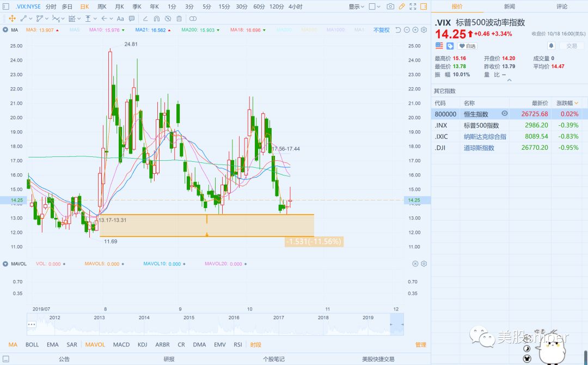Sort the list by 涨跌幅 column
Image resolution: width=588 pixels, height=365 pixels.
click(x=567, y=103)
